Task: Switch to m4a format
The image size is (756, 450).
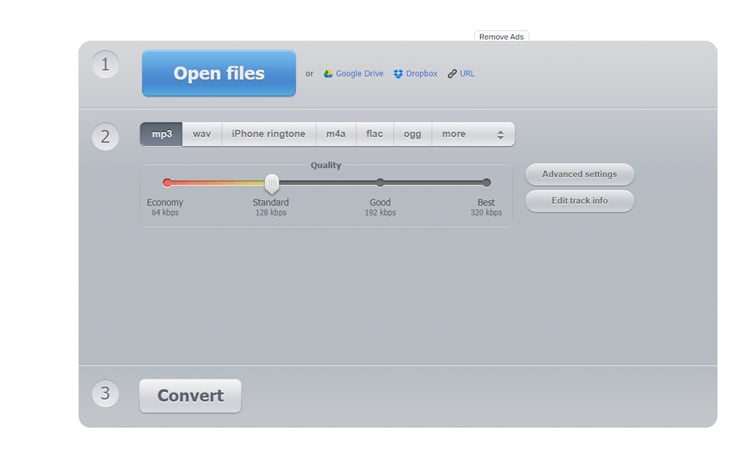Action: [336, 134]
